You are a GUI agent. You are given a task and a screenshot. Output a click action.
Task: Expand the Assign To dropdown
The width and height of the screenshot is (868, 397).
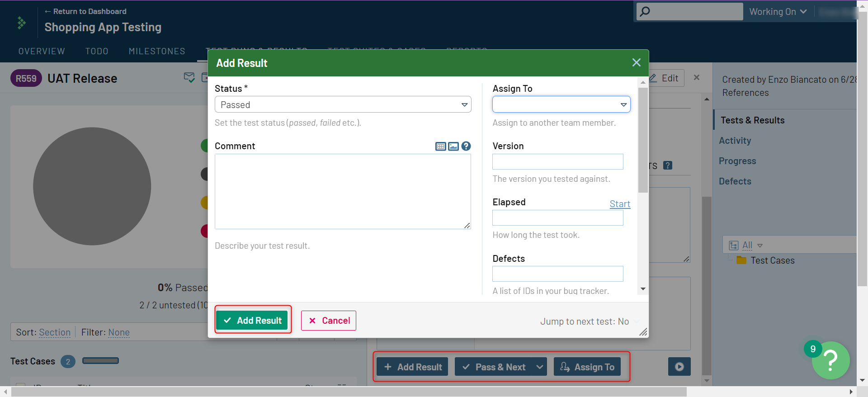(561, 104)
